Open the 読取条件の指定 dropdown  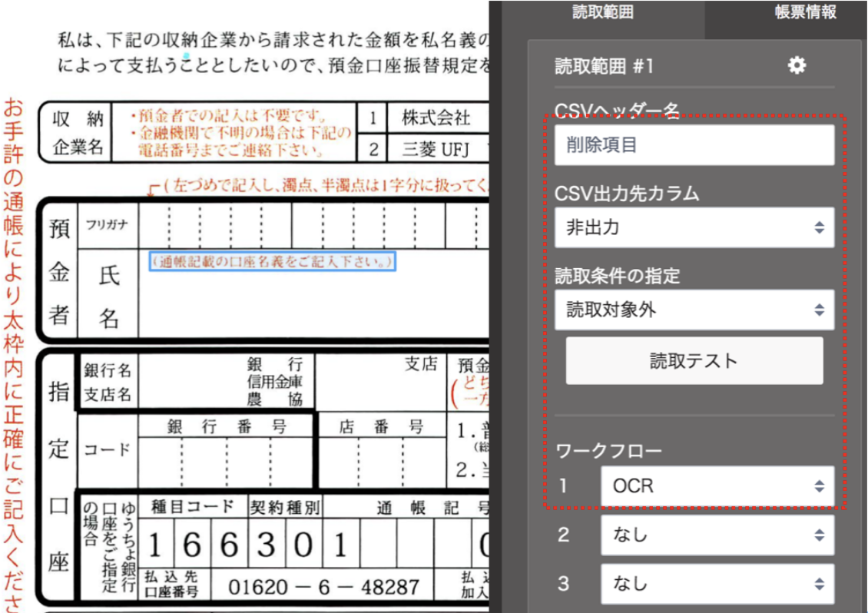coord(694,310)
